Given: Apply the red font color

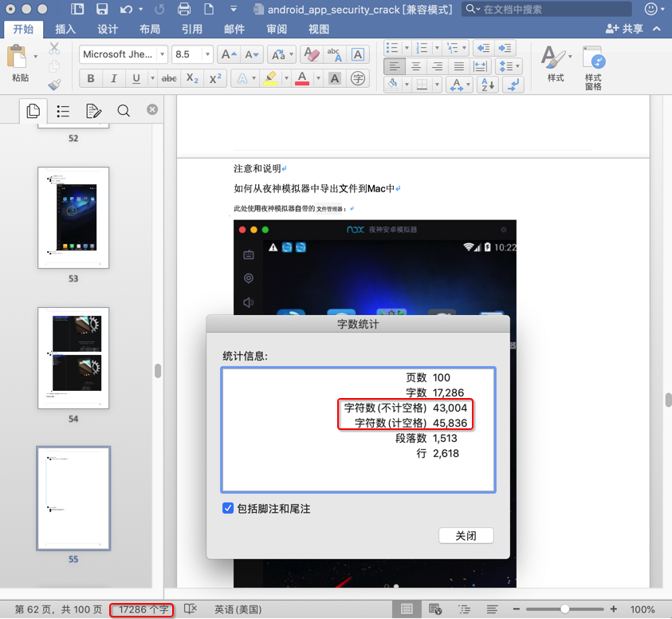Looking at the screenshot, I should pos(302,78).
